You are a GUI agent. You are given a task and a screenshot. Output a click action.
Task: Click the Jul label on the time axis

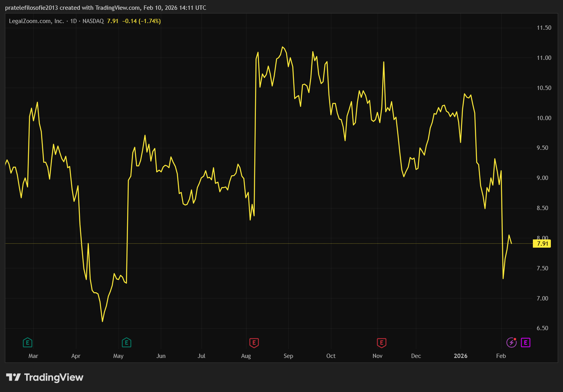coord(201,356)
